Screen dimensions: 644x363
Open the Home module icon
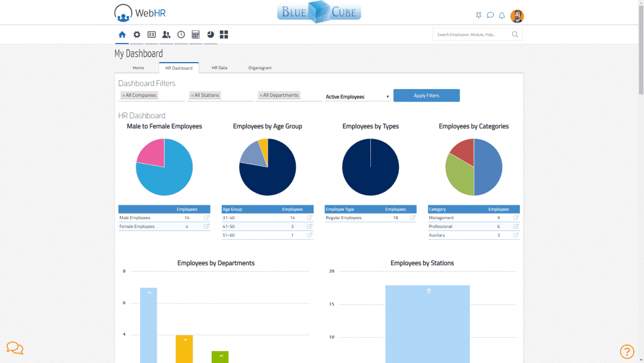point(122,35)
